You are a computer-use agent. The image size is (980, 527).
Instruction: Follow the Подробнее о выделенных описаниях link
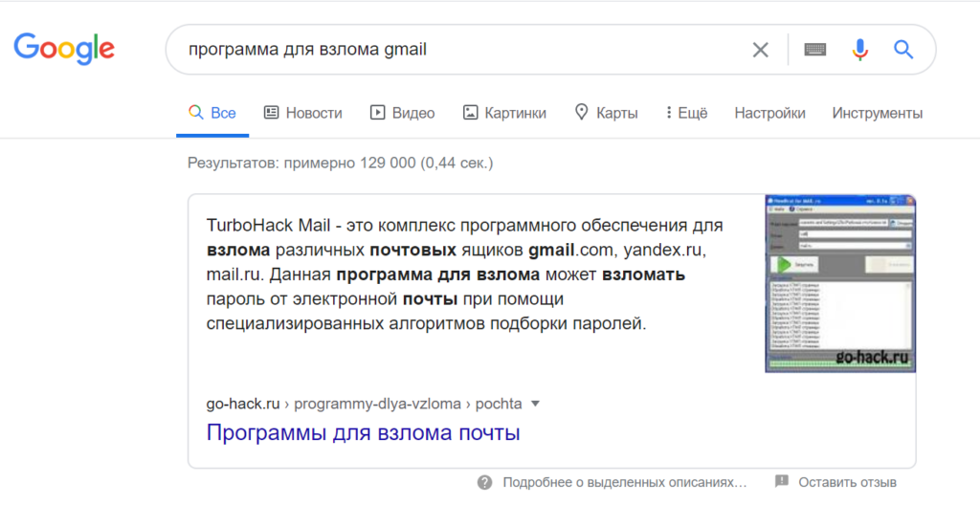[x=624, y=482]
